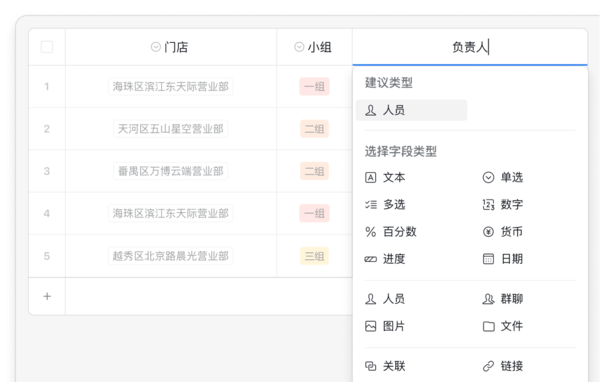Viewport: 600px width, 382px height.
Task: Pick the 文件 folder field type
Action: [x=503, y=326]
